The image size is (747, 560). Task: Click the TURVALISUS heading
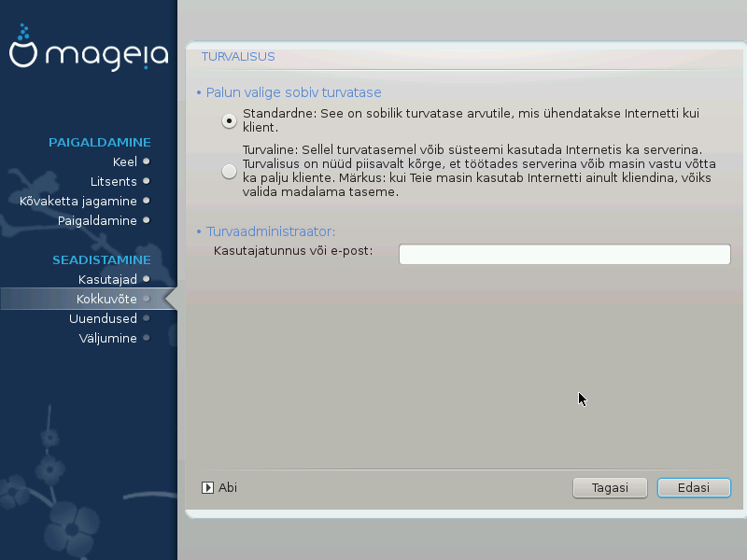238,56
